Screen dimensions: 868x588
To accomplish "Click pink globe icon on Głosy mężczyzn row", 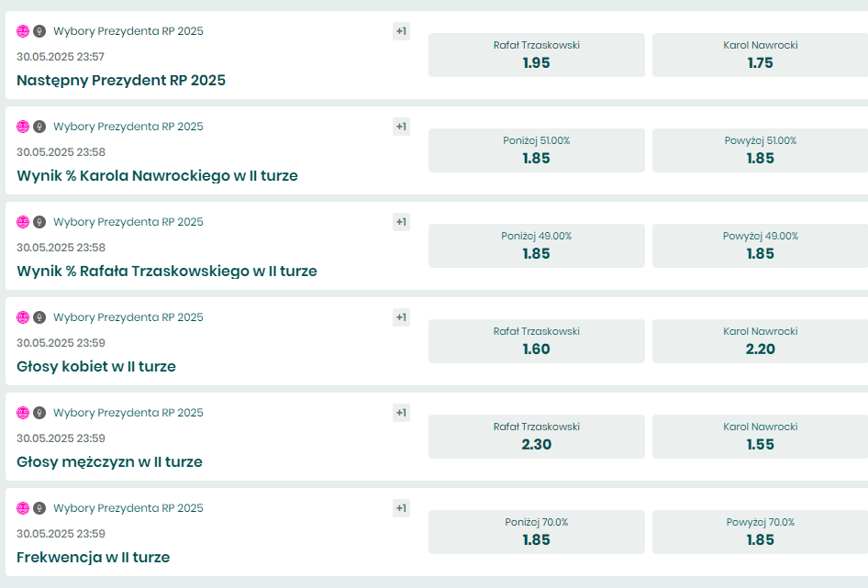I will point(23,413).
